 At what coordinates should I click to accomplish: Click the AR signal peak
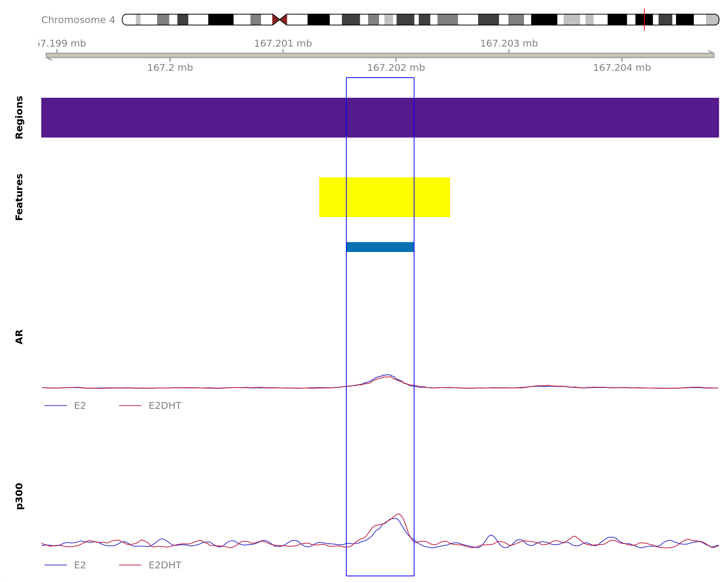[x=387, y=375]
